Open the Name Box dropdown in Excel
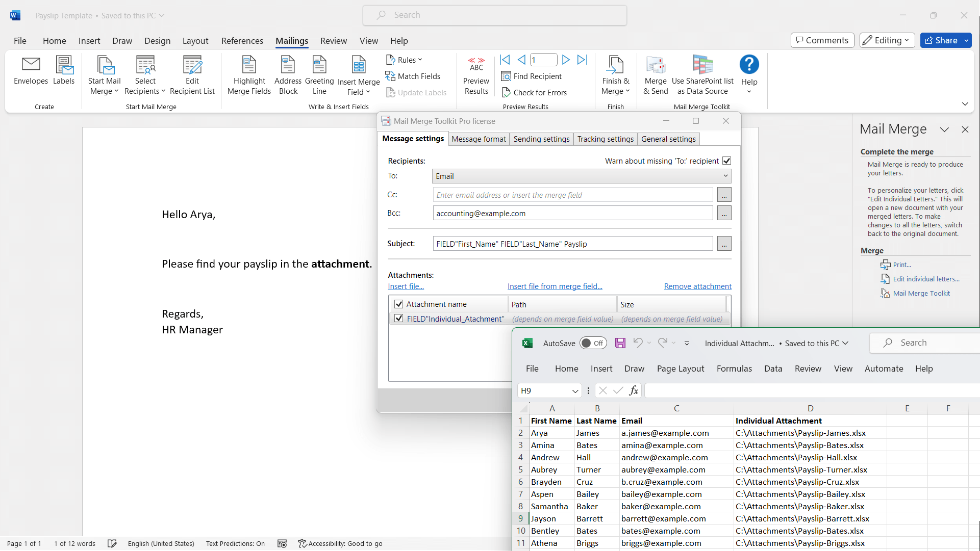 tap(575, 390)
